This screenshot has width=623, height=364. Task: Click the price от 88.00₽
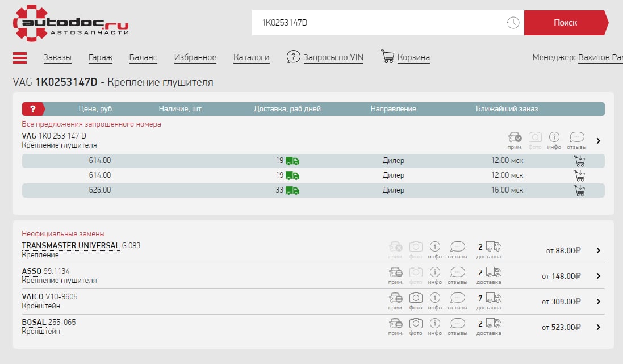coord(563,251)
